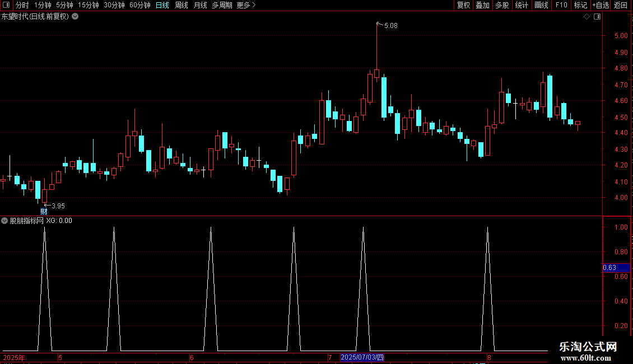The image size is (633, 364).
Task: Expand the 更多 periods menu
Action: 246,5
